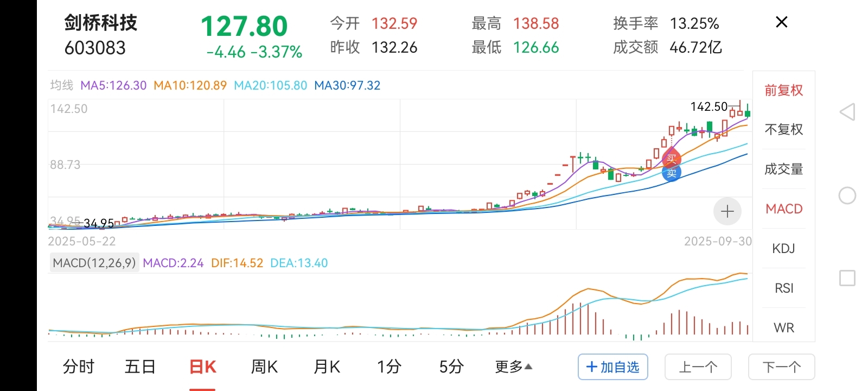This screenshot has width=868, height=391.
Task: Tap MA30:97.32 moving average label
Action: point(347,85)
